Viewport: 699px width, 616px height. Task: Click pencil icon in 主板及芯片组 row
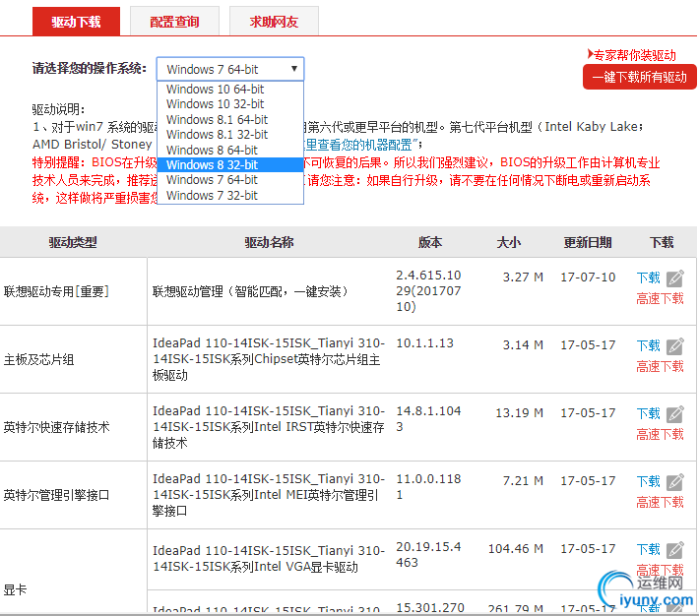click(x=675, y=346)
